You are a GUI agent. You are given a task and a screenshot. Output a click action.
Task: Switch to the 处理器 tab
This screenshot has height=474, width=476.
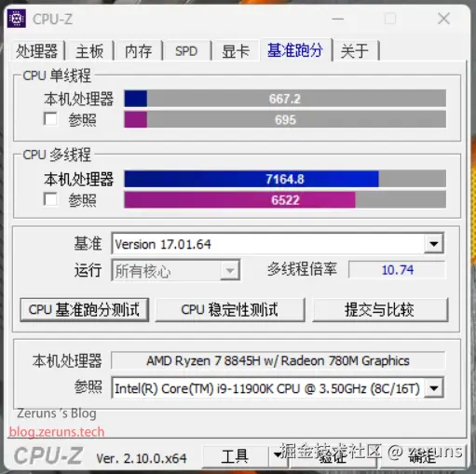(37, 50)
